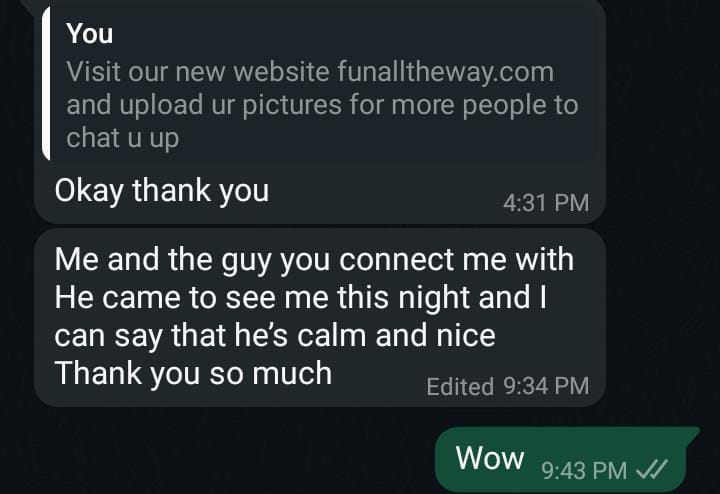720x494 pixels.
Task: Tap the 'You' sender name in quote
Action: pos(90,34)
